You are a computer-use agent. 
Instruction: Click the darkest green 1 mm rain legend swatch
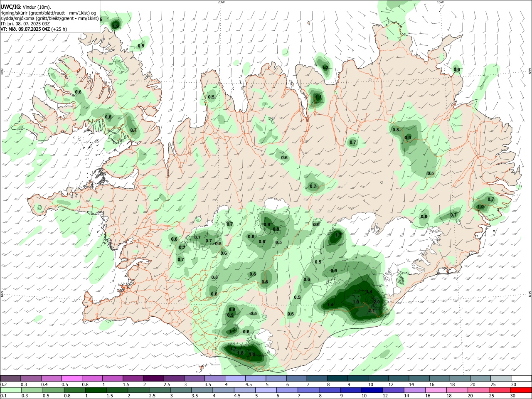[96, 390]
